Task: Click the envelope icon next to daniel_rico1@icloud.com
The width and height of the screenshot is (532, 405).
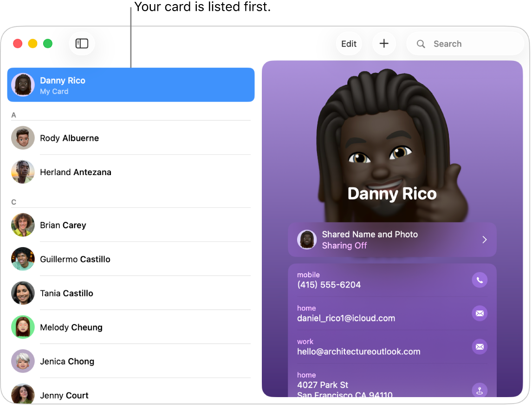Action: 480,313
